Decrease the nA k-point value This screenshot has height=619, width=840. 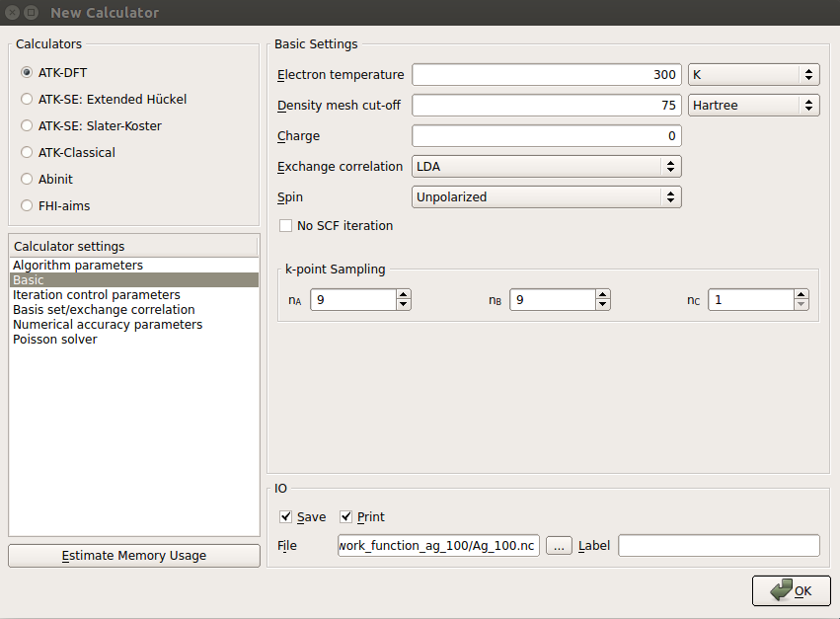click(404, 305)
